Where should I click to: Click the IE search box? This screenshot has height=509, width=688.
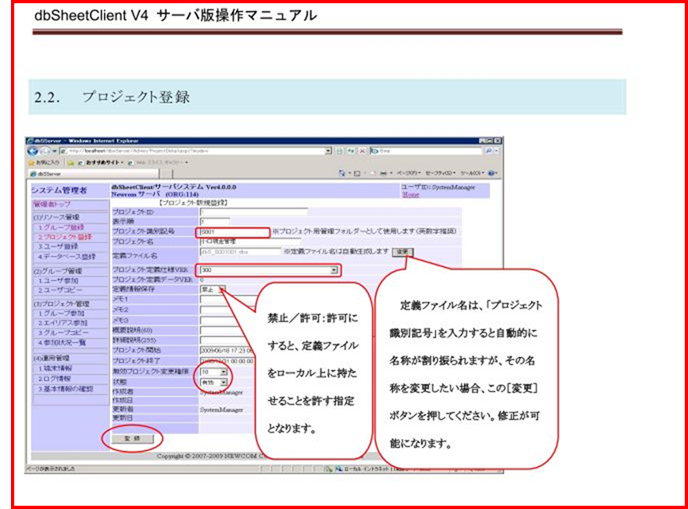[426, 151]
